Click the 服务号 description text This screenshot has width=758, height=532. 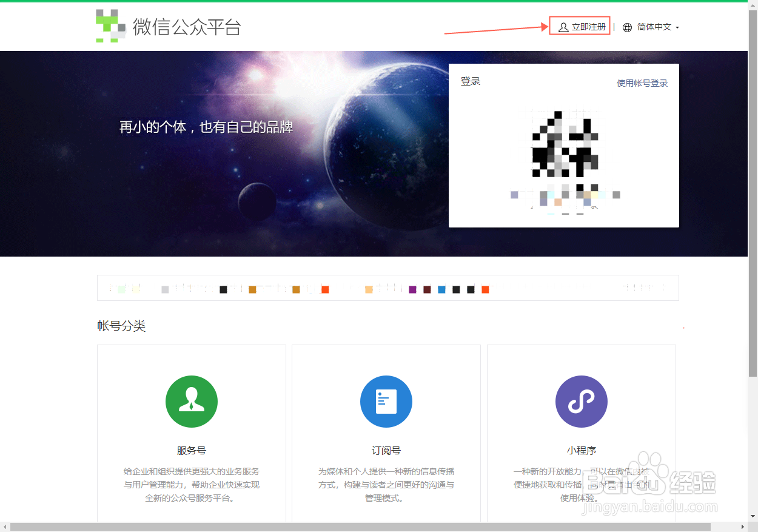pyautogui.click(x=192, y=485)
